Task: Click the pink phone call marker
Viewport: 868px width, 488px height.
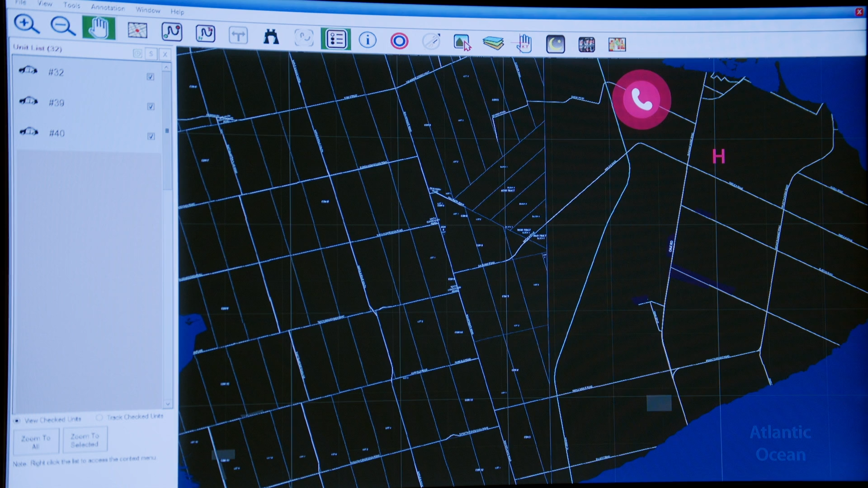Action: [641, 100]
